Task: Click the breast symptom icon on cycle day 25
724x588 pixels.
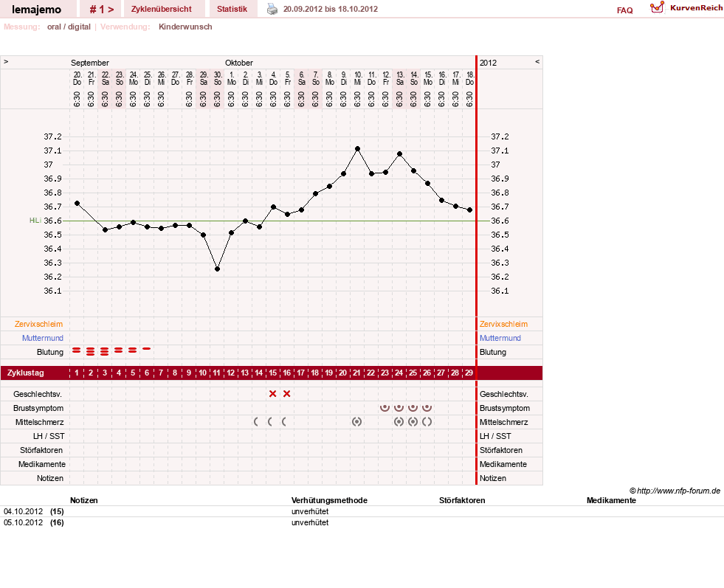Action: 413,407
